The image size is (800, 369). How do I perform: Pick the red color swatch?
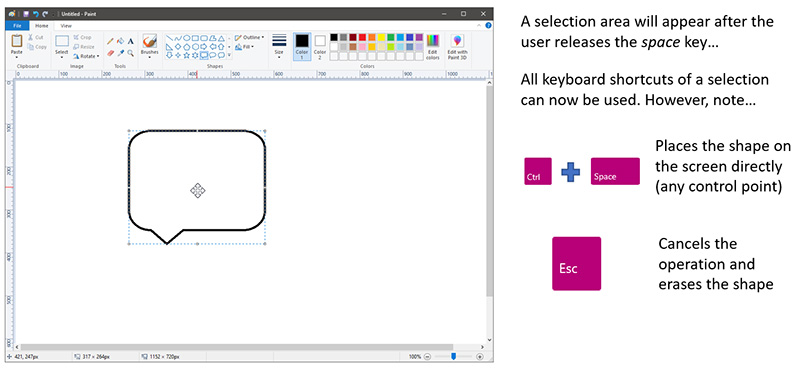pyautogui.click(x=362, y=37)
